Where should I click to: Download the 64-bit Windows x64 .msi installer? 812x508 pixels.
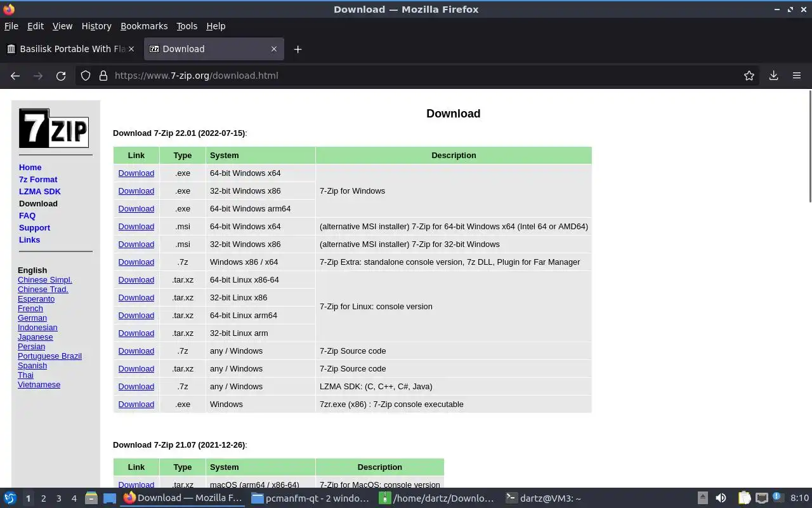(136, 227)
